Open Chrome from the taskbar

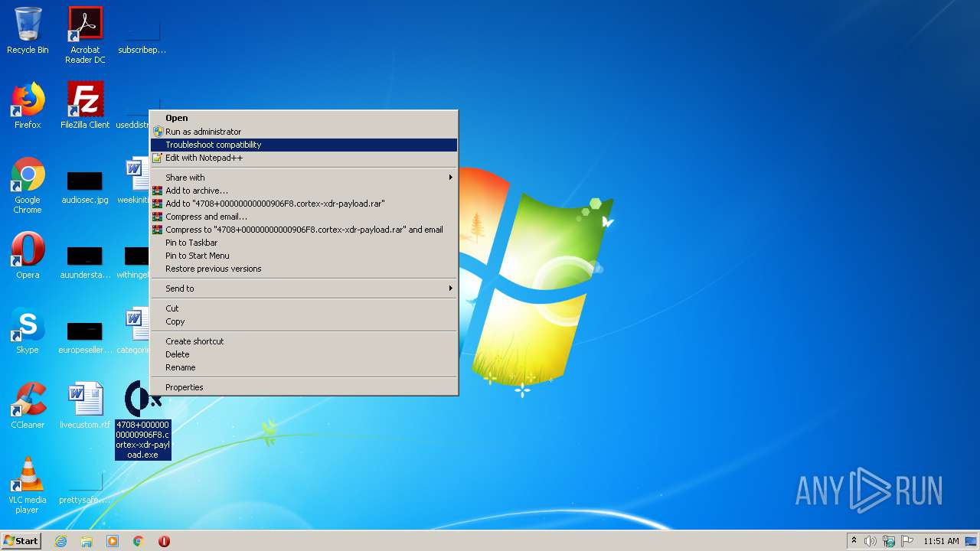click(139, 541)
